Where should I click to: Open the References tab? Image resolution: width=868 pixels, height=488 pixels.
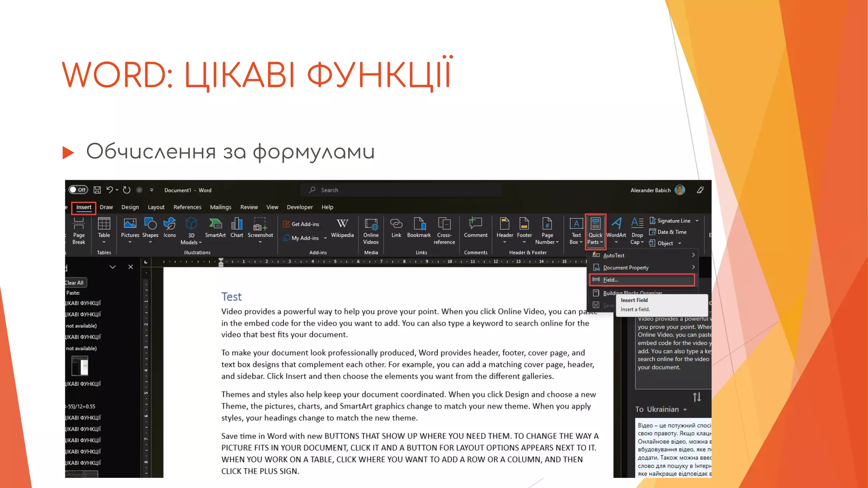tap(187, 207)
